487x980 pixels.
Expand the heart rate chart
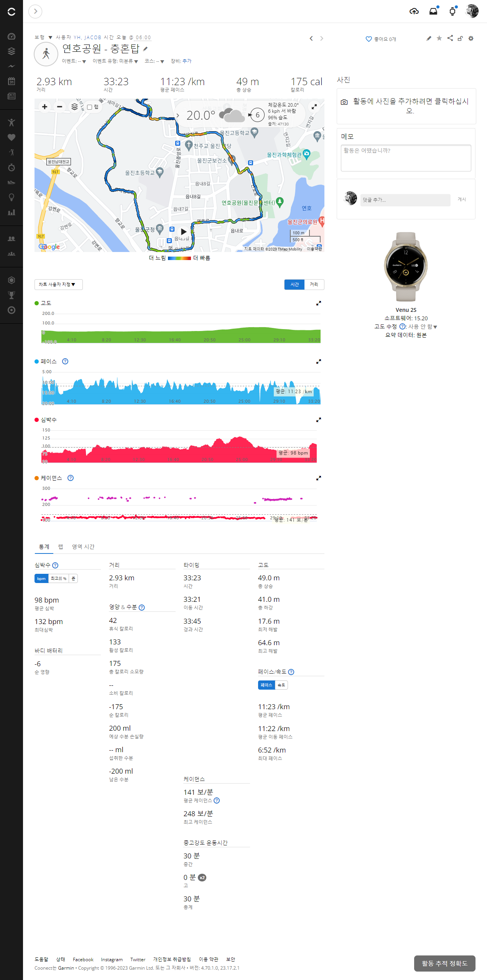(x=319, y=420)
